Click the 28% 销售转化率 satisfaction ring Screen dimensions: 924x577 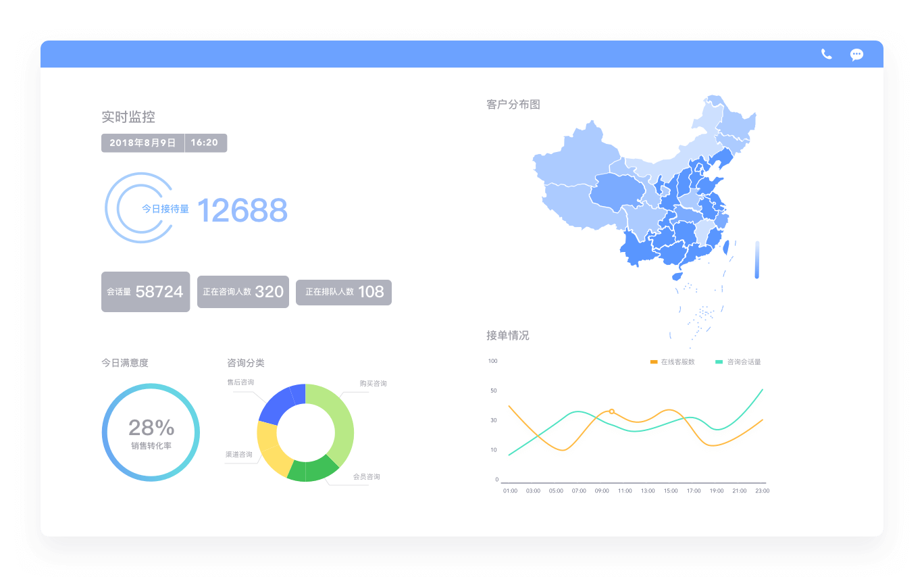[151, 432]
